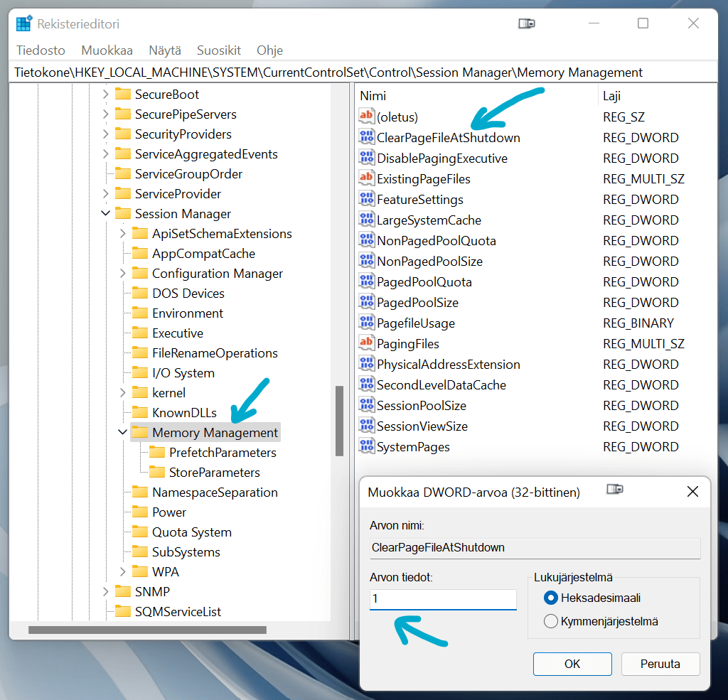This screenshot has width=728, height=700.
Task: Expand the Configuration Manager tree node
Action: 122,274
